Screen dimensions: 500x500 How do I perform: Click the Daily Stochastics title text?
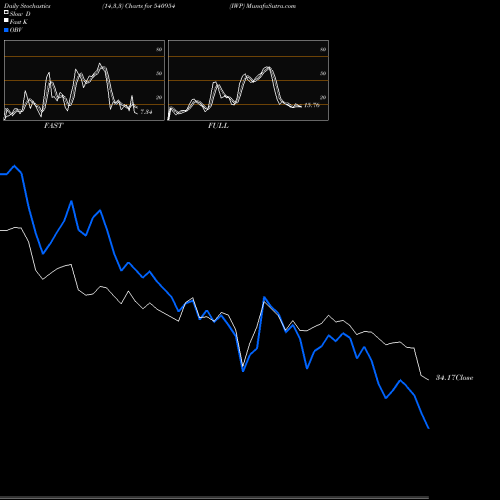coord(27,6)
